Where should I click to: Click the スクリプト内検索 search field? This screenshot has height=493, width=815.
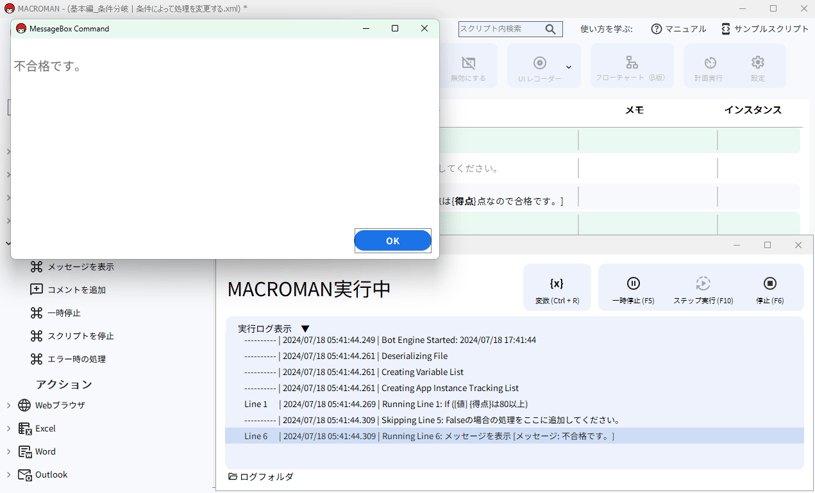pyautogui.click(x=499, y=29)
